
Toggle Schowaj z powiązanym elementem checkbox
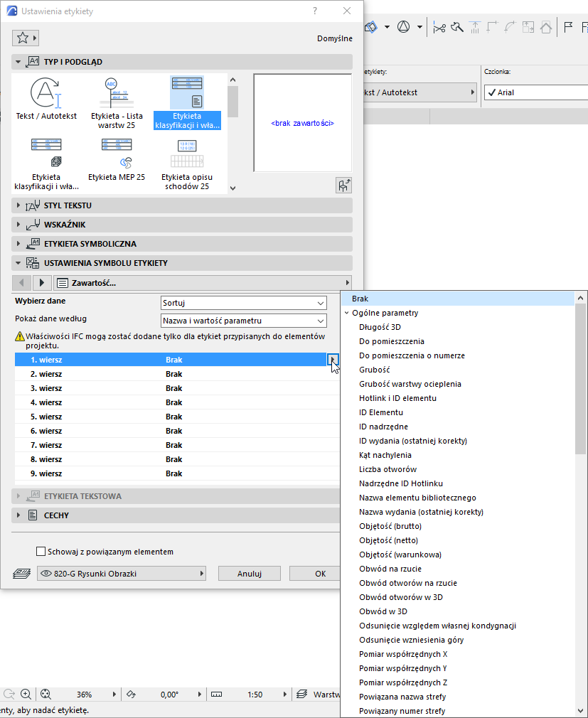[41, 552]
